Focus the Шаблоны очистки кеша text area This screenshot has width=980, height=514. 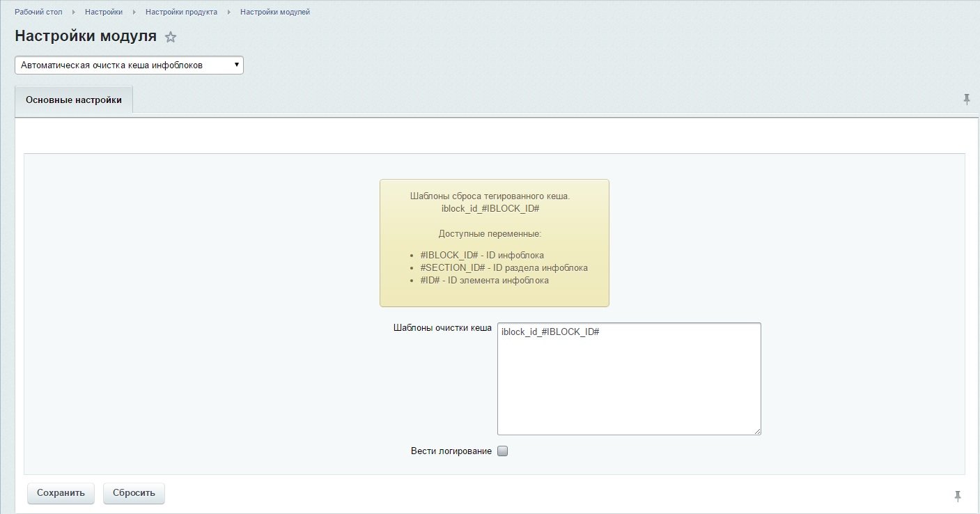click(x=628, y=379)
